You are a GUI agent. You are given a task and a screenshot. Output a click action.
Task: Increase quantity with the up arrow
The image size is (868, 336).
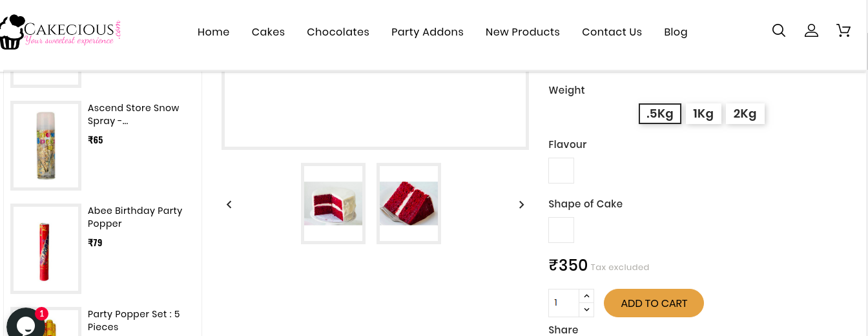click(x=586, y=296)
